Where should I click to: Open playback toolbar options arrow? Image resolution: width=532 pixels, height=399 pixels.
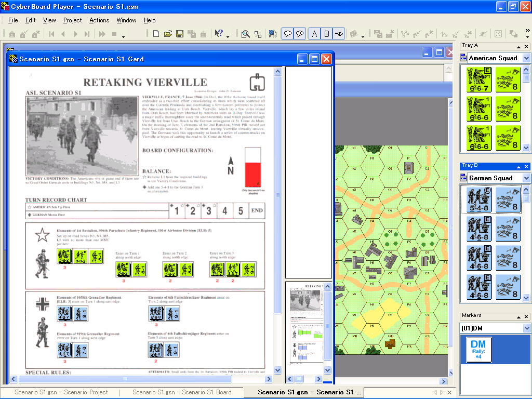(123, 37)
